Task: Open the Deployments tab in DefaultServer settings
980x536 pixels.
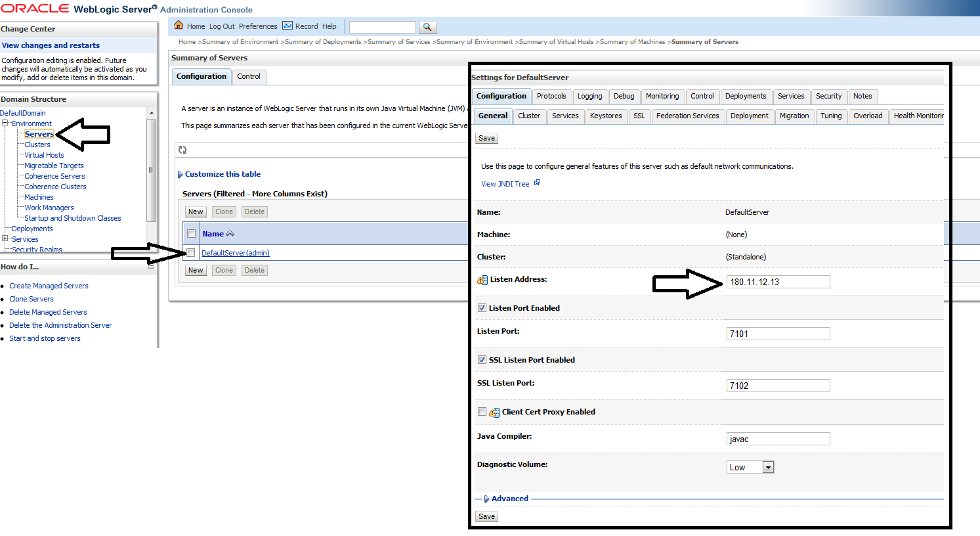Action: (x=746, y=96)
